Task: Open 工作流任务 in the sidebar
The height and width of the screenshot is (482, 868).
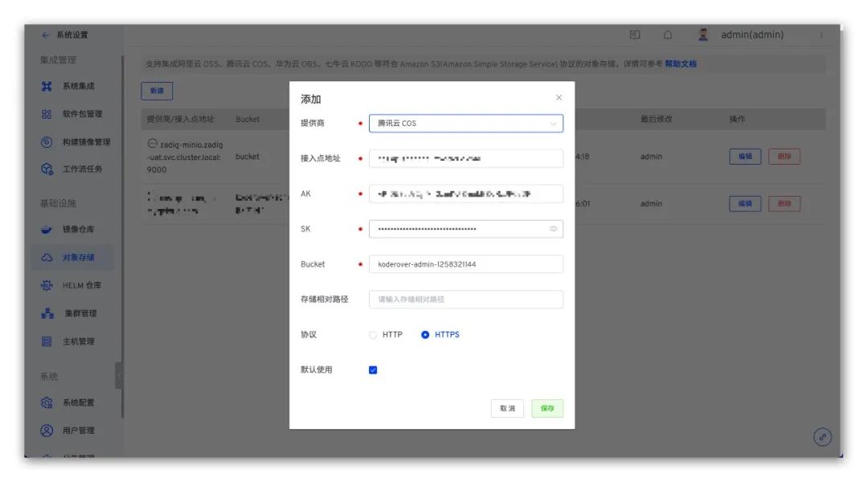Action: (82, 170)
